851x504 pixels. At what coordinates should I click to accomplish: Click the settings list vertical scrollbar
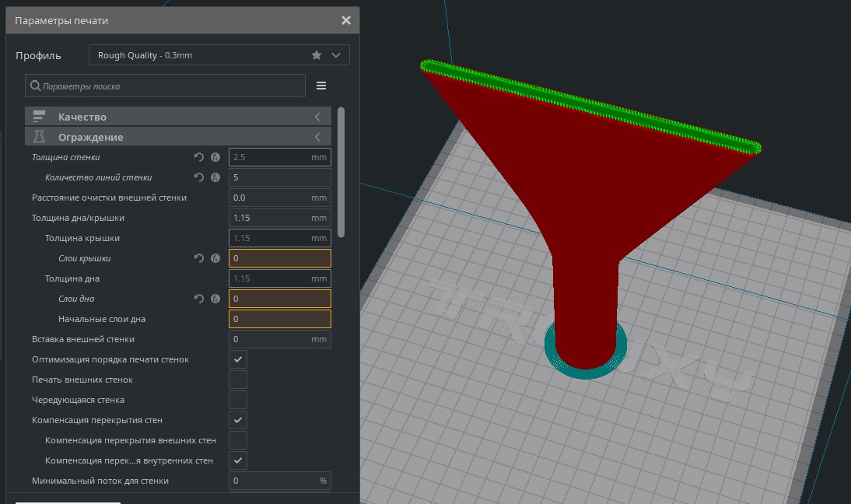pos(341,171)
